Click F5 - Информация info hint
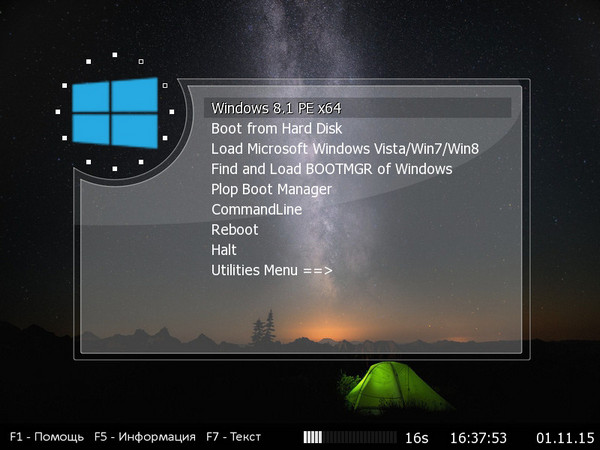The width and height of the screenshot is (600, 450). point(145,437)
